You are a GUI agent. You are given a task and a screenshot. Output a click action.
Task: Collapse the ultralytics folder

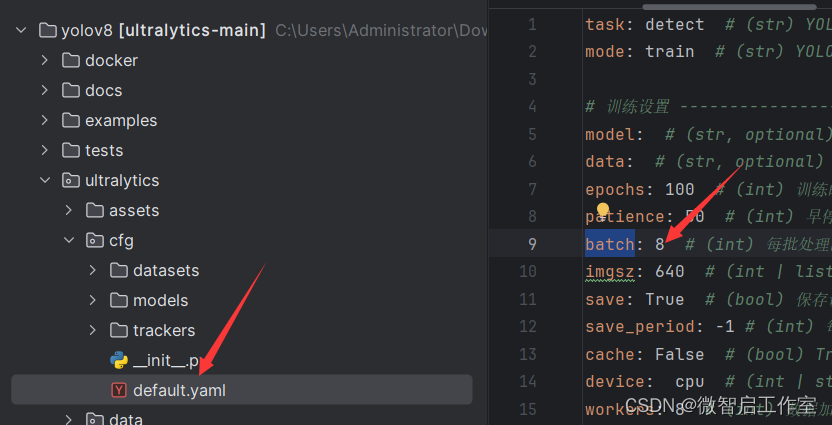(45, 180)
